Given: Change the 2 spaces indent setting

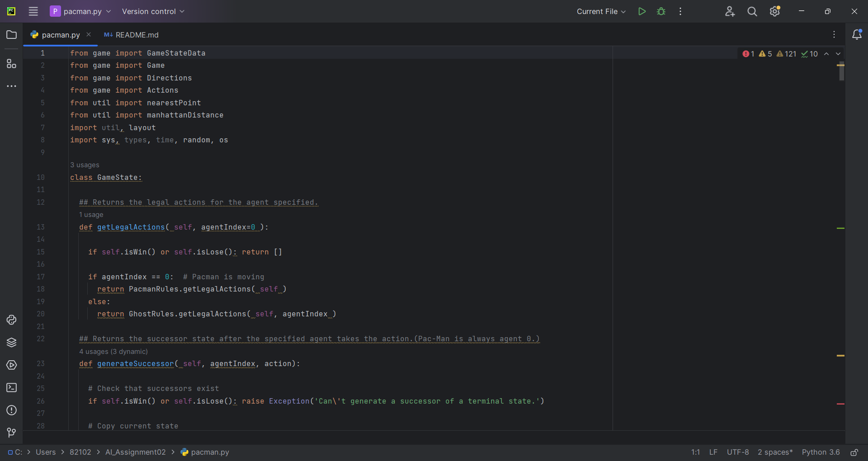Looking at the screenshot, I should (775, 452).
